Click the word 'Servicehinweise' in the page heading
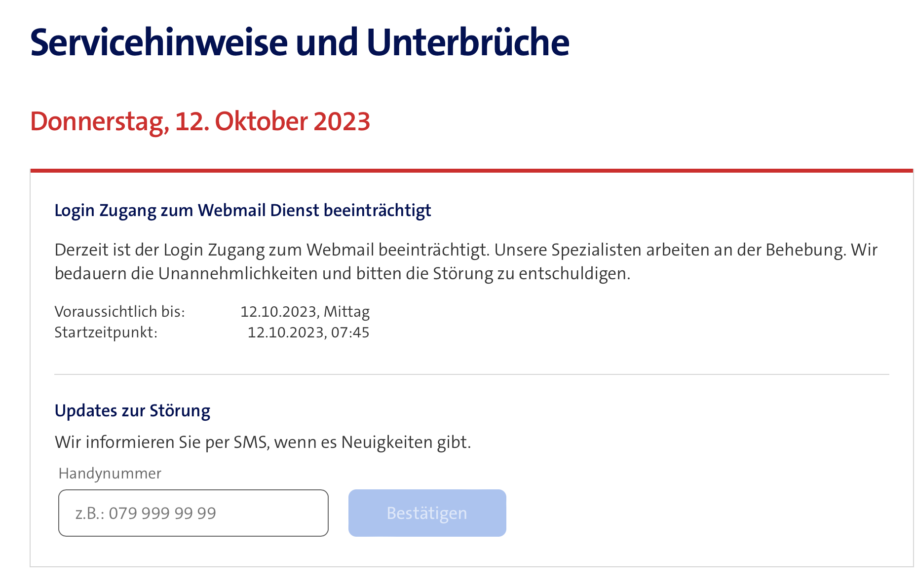 pos(158,43)
